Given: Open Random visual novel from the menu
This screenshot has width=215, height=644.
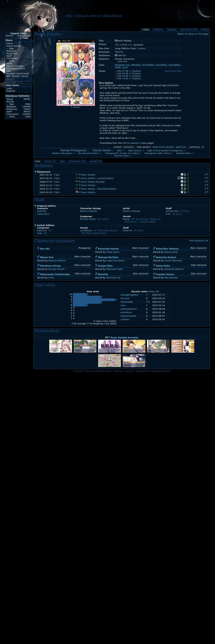Looking at the screenshot, I should click(18, 74).
